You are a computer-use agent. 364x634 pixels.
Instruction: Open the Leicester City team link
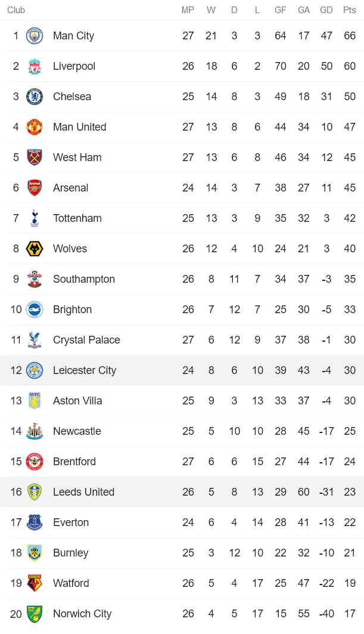(x=84, y=370)
